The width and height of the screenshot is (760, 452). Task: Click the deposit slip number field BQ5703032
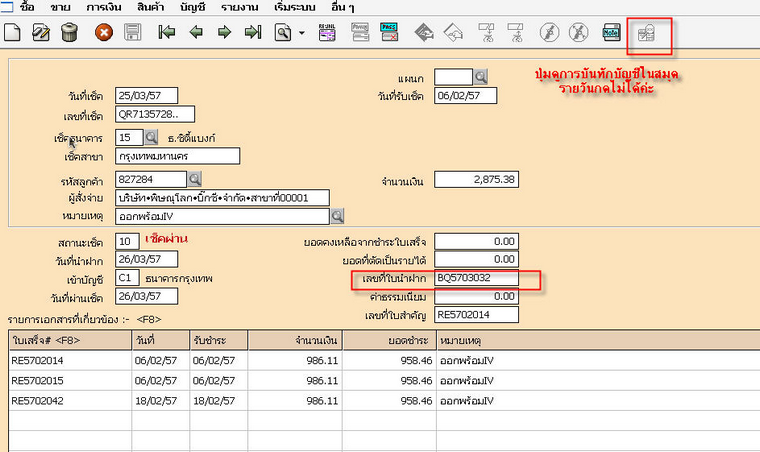pyautogui.click(x=476, y=277)
